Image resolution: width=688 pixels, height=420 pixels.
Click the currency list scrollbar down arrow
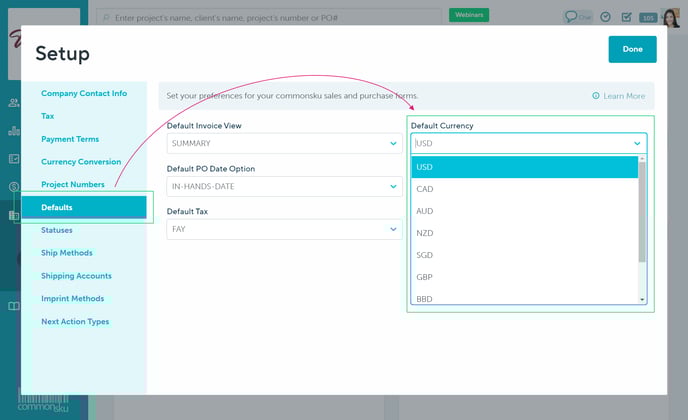642,299
